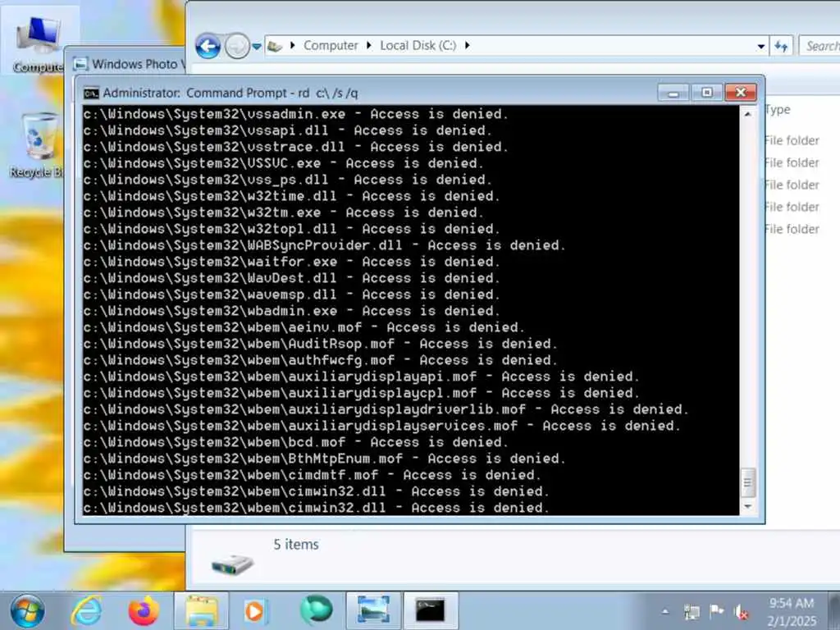Select Computer in the address breadcrumb
The width and height of the screenshot is (840, 630).
[x=331, y=46]
